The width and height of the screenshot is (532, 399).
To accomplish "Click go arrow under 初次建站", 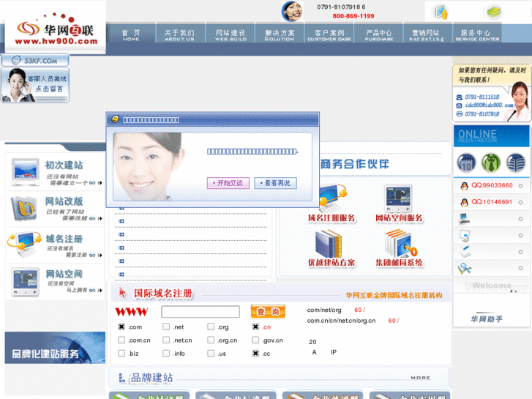I will (96, 183).
